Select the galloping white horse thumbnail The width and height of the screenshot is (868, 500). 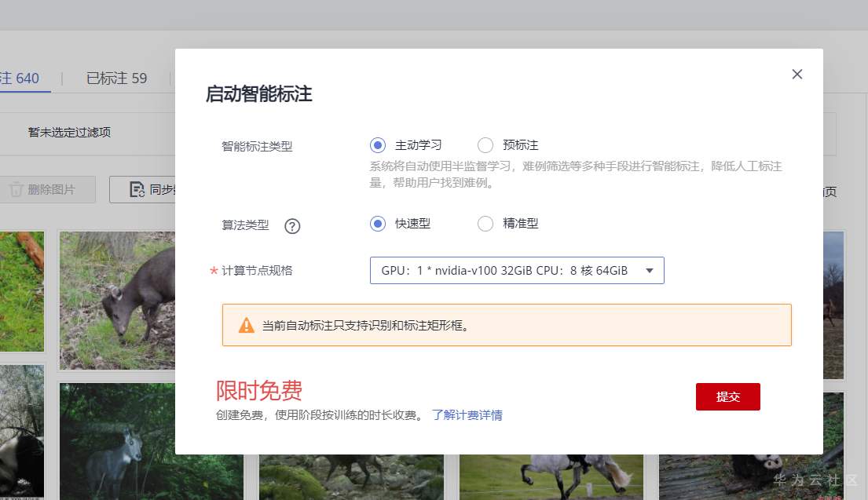(x=551, y=477)
